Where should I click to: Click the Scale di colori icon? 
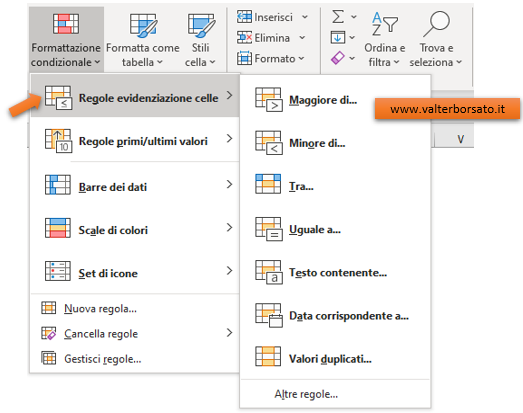pos(58,228)
